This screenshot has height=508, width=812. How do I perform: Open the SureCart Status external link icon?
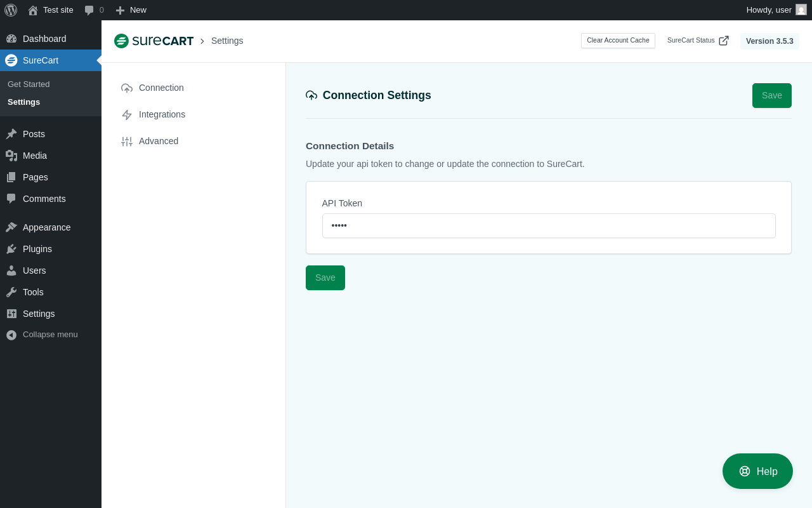click(x=724, y=41)
